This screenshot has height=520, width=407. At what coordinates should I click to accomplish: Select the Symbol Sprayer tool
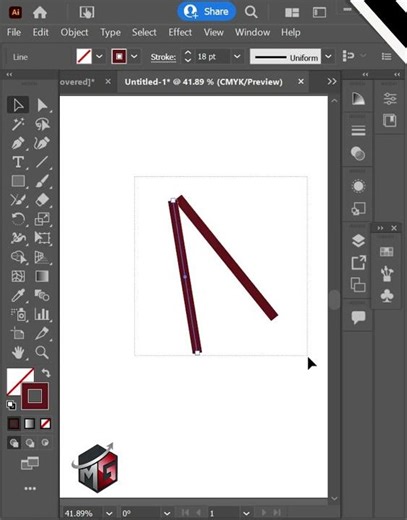(x=18, y=314)
